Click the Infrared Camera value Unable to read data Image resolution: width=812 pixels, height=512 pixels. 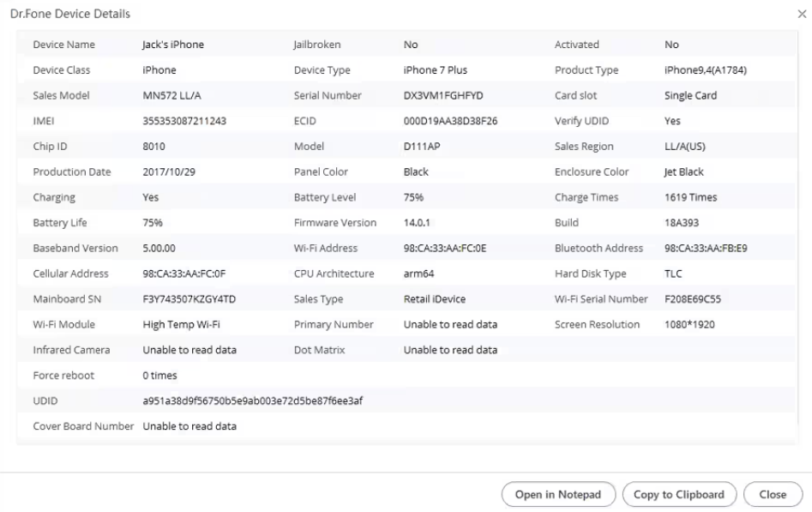click(x=189, y=350)
